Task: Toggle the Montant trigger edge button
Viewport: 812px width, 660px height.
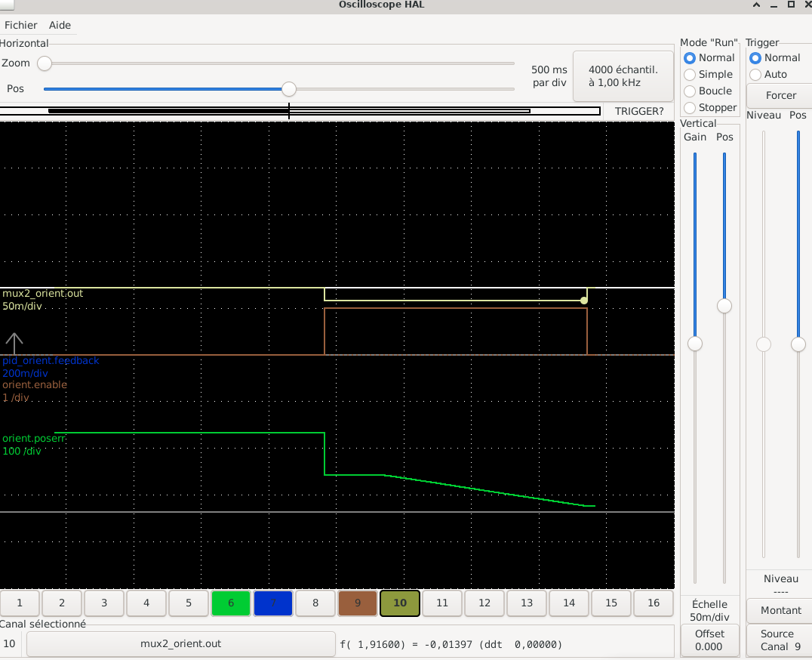Action: tap(780, 610)
